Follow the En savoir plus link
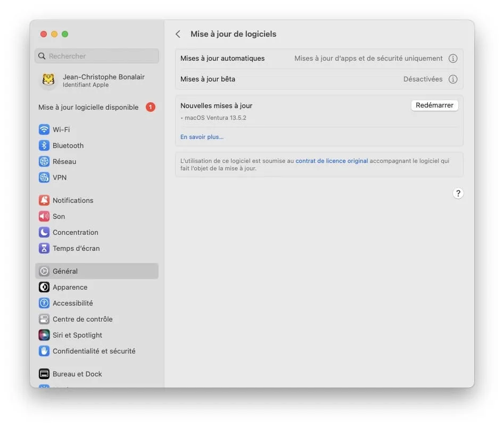 click(x=202, y=137)
